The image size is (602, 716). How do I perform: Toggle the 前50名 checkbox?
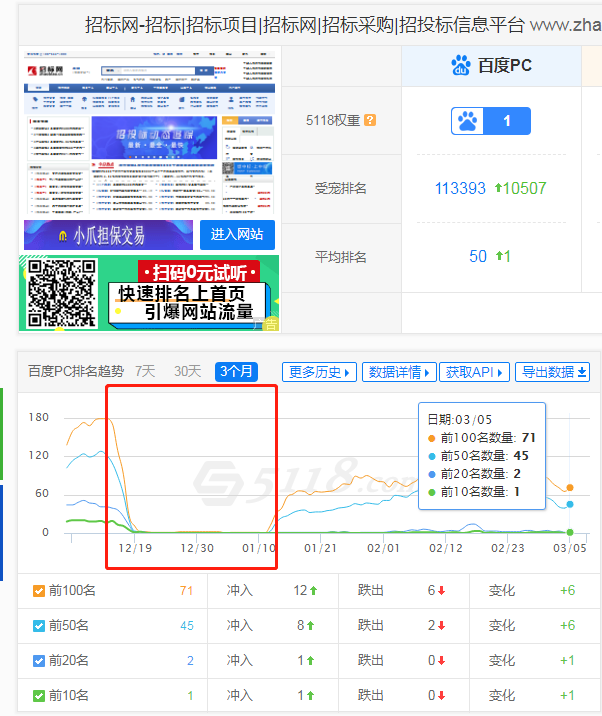(39, 626)
